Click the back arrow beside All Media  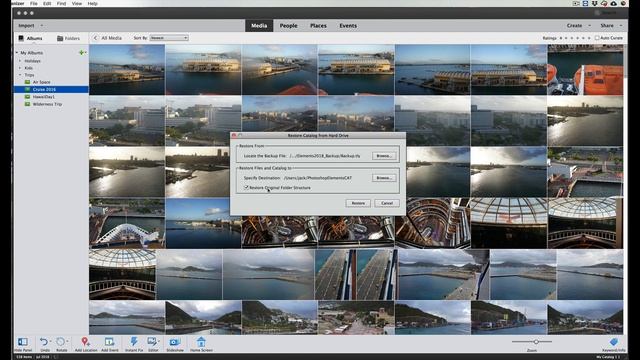95,38
